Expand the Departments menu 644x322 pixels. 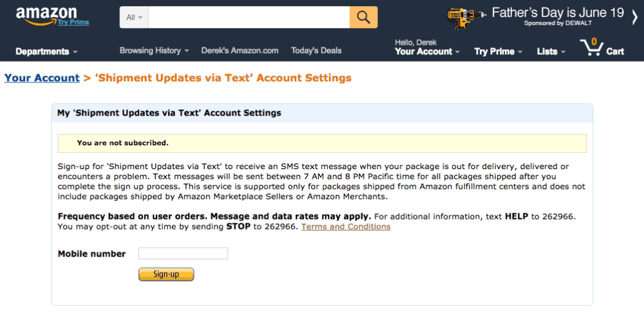pyautogui.click(x=46, y=52)
